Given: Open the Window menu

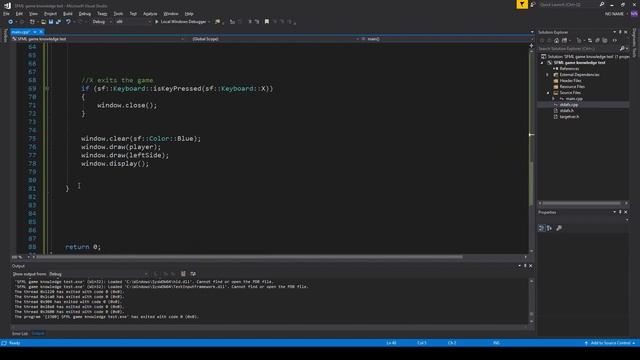Looking at the screenshot, I should [x=171, y=14].
